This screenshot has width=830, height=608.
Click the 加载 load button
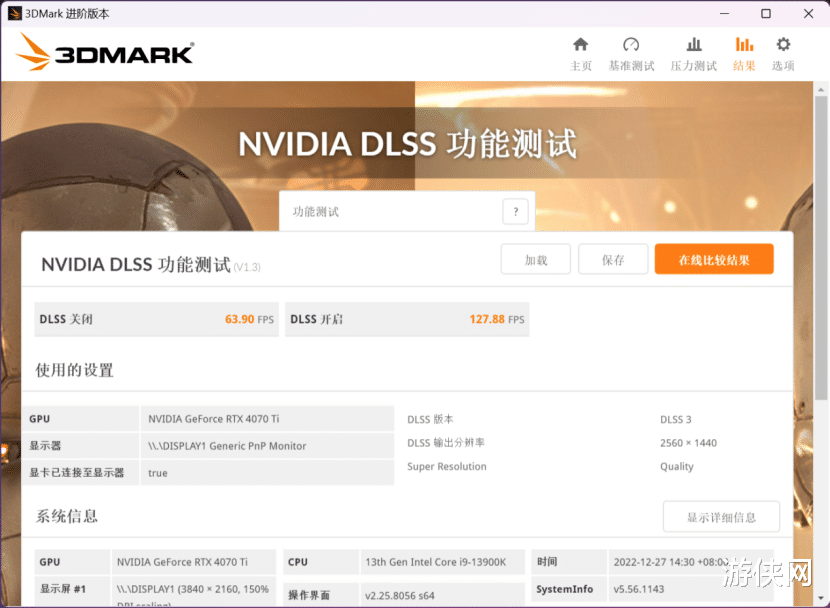(x=535, y=258)
